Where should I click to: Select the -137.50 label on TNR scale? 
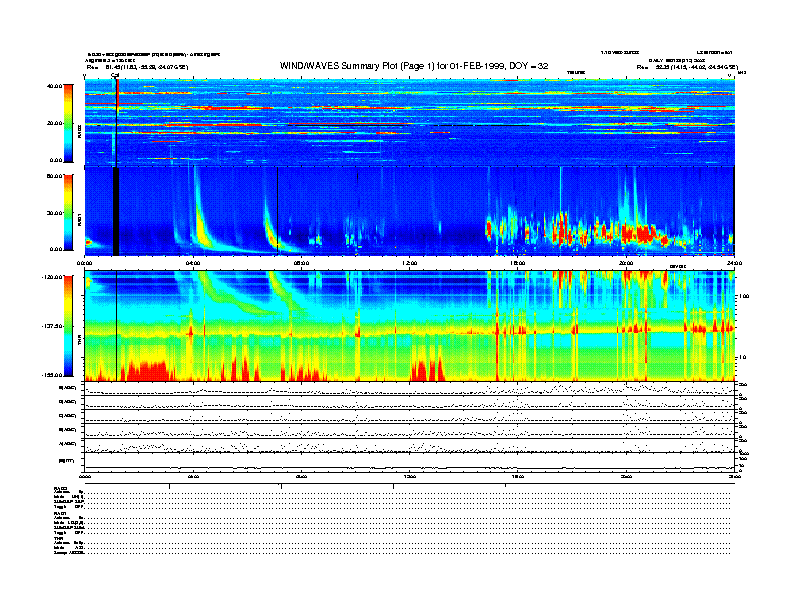point(52,326)
